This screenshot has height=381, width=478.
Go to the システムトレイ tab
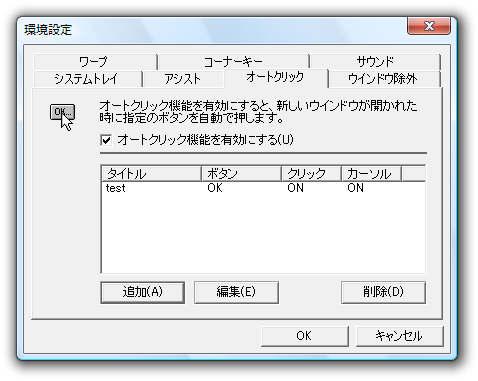pos(87,79)
